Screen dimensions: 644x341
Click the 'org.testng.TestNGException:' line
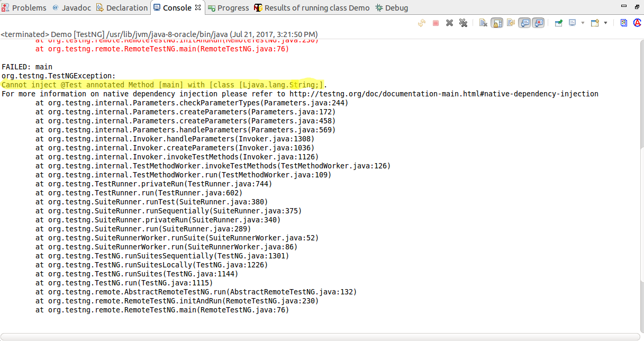pyautogui.click(x=59, y=76)
